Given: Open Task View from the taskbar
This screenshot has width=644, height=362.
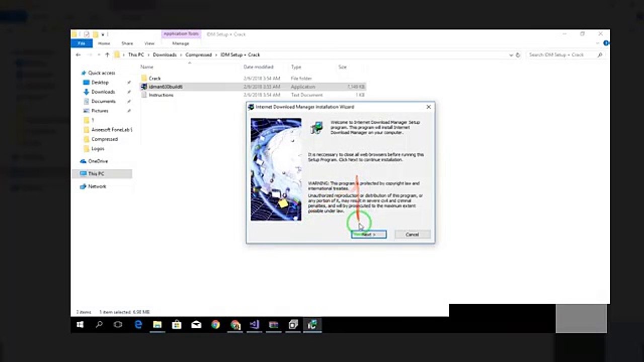Looking at the screenshot, I should point(118,325).
